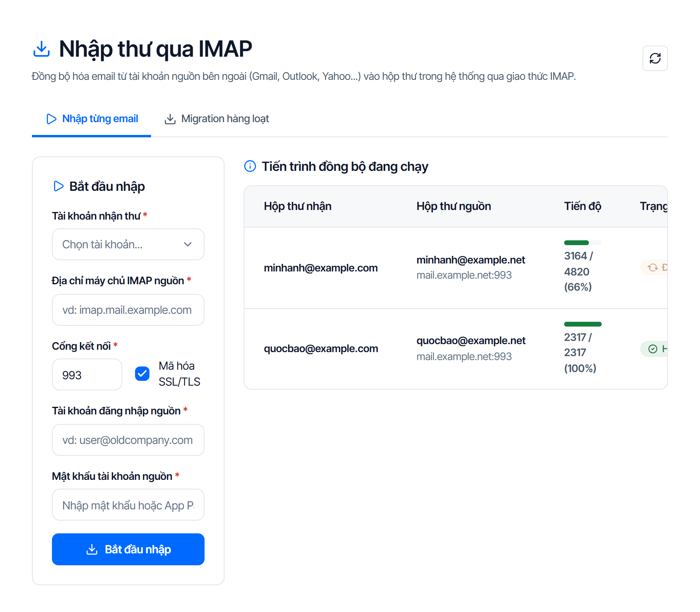Click the 3164 / 4820 (66%) progress text
700x612 pixels.
point(579,271)
